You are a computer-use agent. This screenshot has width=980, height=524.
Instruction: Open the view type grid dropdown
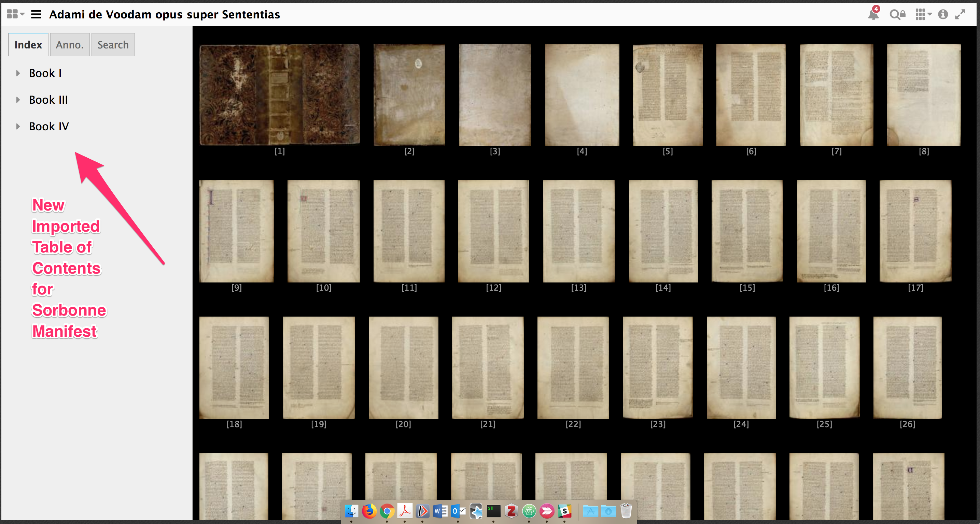click(x=923, y=14)
